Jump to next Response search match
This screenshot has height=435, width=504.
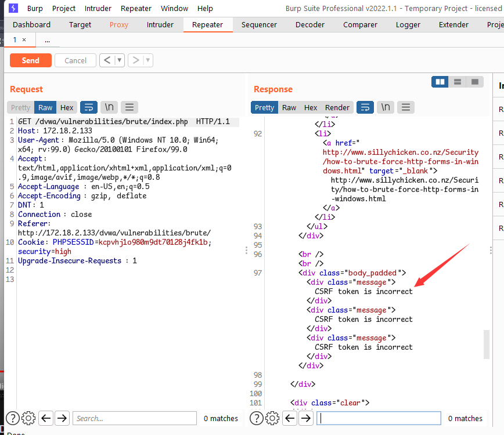point(306,418)
